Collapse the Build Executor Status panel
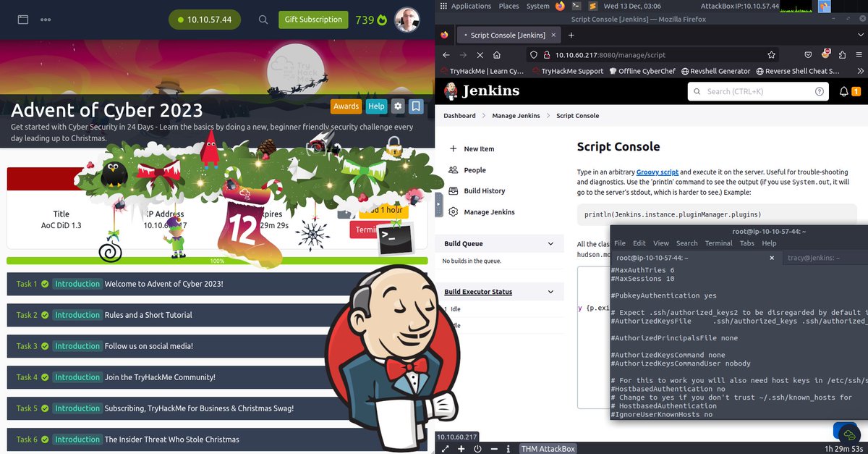 coord(550,292)
